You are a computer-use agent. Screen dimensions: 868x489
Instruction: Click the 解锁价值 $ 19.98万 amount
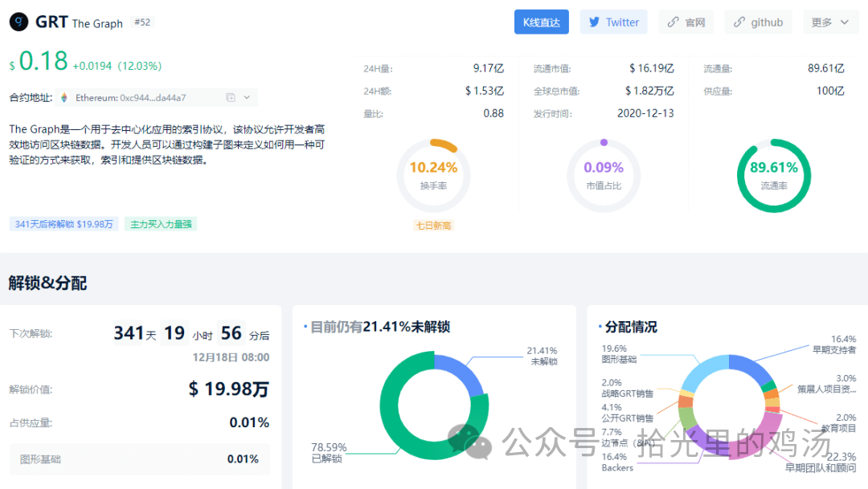point(228,389)
